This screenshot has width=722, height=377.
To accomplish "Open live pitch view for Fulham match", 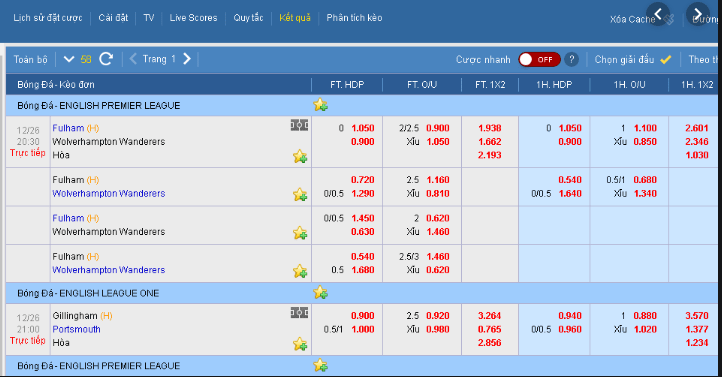I will click(299, 125).
